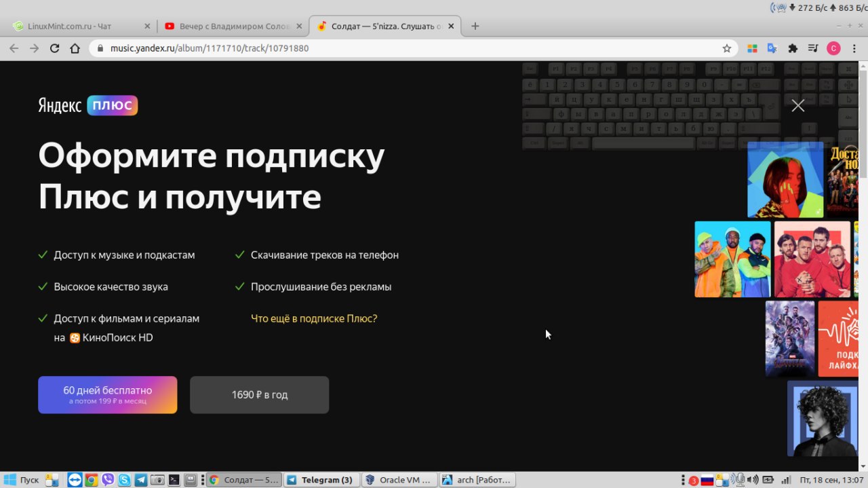Open 'Что ещё в подписке Плюс?' link
This screenshot has height=488, width=868.
click(x=314, y=318)
